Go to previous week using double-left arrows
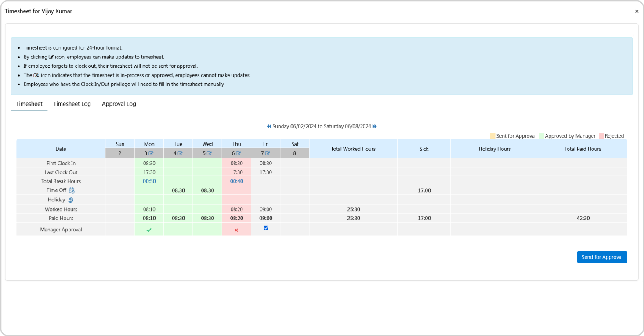Screen dimensions: 644x336 [x=269, y=126]
